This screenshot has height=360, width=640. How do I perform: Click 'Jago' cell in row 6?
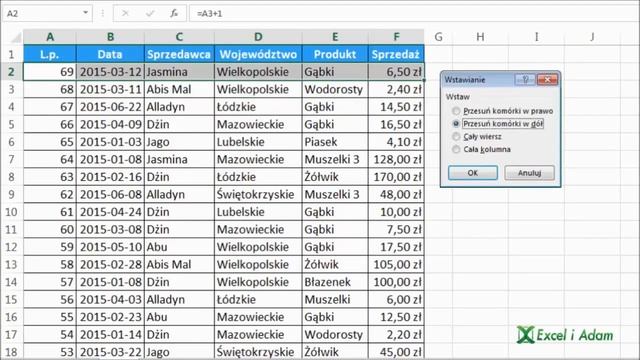point(179,142)
